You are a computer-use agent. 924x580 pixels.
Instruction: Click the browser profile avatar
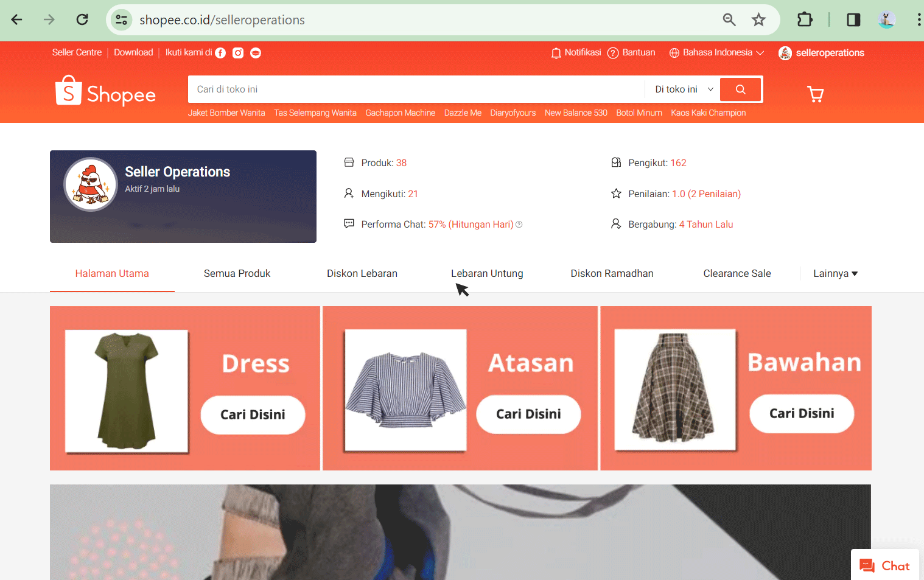[x=886, y=19]
